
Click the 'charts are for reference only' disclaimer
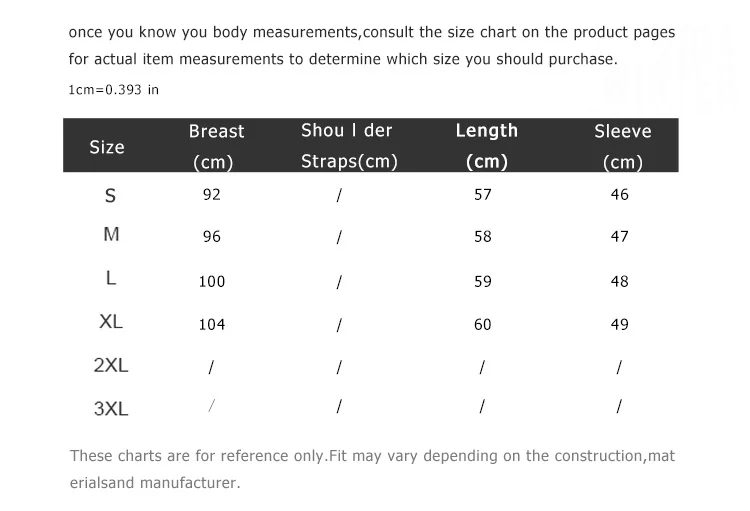point(372,469)
